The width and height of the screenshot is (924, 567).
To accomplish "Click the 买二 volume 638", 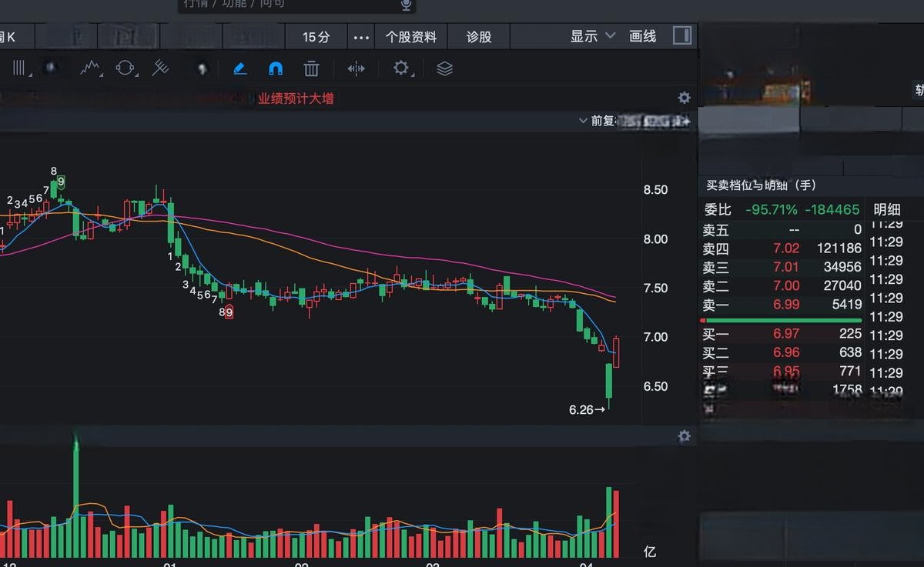I will point(850,352).
